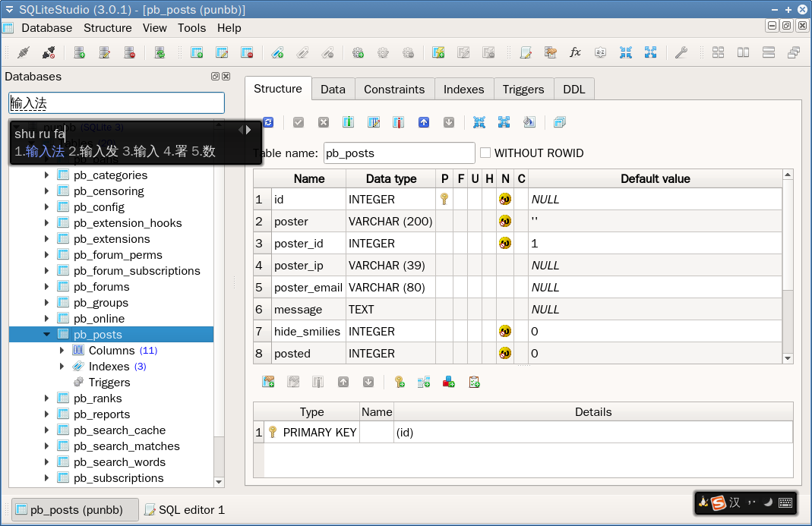Enable the WITHOUT ROWID checkbox
The height and width of the screenshot is (526, 812).
[485, 153]
